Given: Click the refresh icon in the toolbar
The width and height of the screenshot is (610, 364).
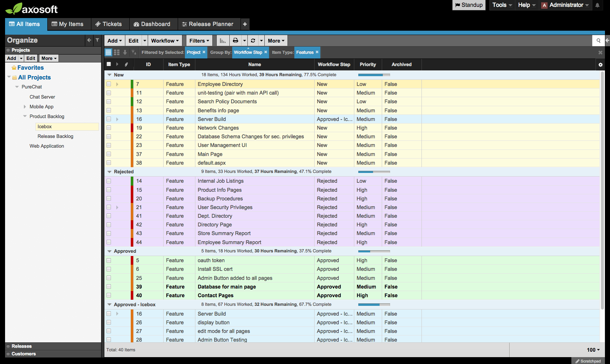Looking at the screenshot, I should [253, 41].
